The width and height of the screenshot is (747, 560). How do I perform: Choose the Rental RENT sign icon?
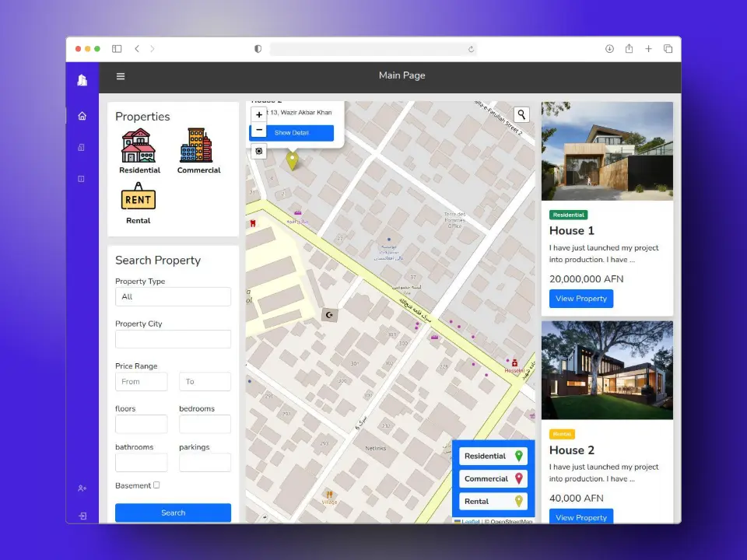click(139, 196)
